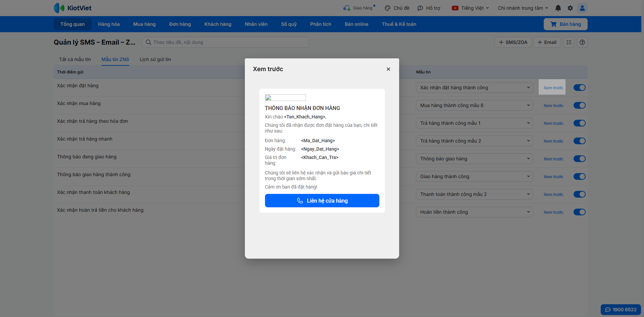Click Xem trước for Trả hàng mẫu 1
The width and height of the screenshot is (644, 317).
[553, 123]
